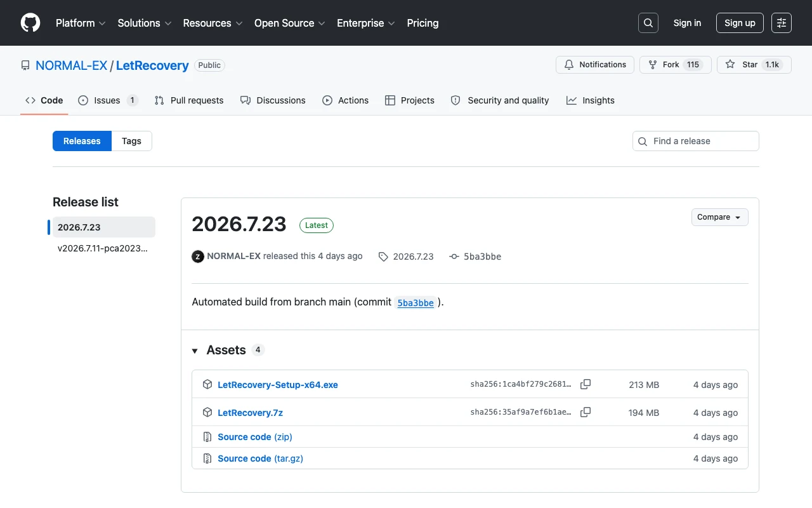Image resolution: width=812 pixels, height=508 pixels.
Task: Download Source code (tar.gz)
Action: click(260, 458)
